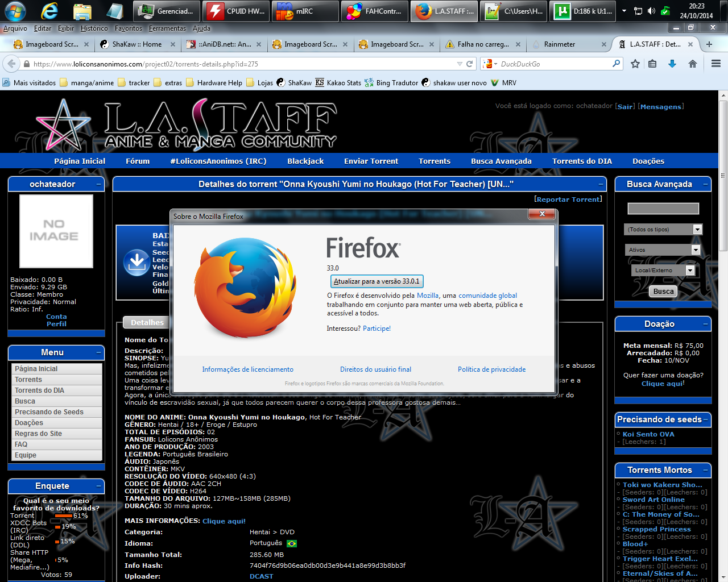Collapse the Torrents Mortos panel

coord(706,470)
